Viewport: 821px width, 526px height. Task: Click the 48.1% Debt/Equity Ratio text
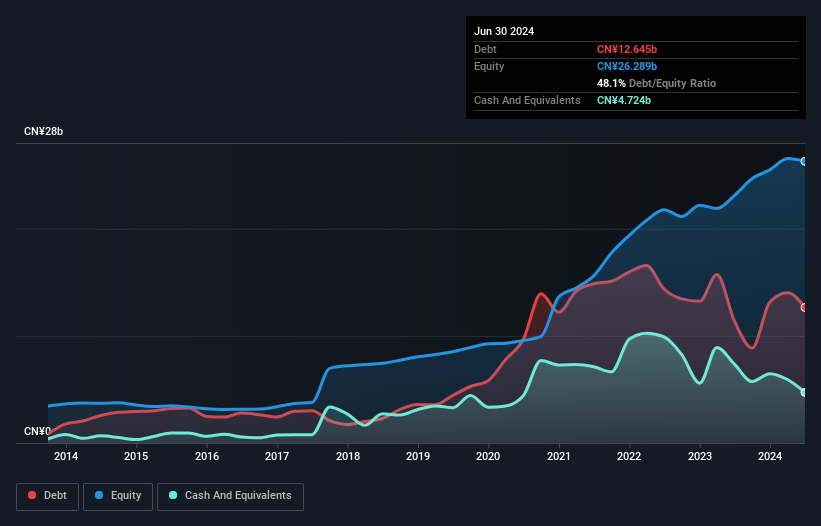(656, 83)
